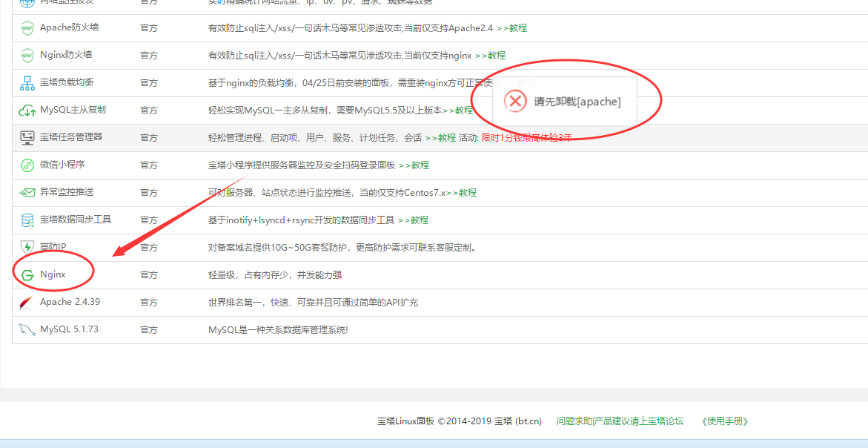The width and height of the screenshot is (868, 448).
Task: Select the 微信小程序 plugin name
Action: pos(62,165)
